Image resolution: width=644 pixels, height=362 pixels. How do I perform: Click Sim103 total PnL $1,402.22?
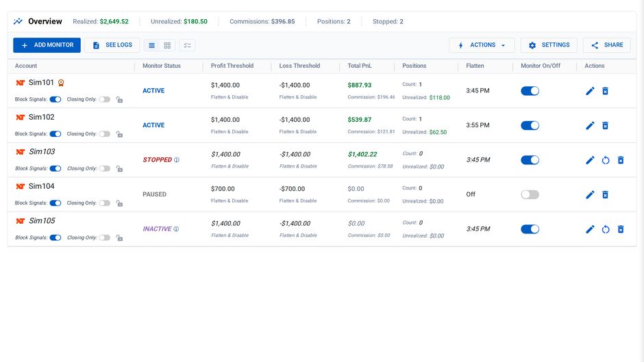(x=362, y=155)
